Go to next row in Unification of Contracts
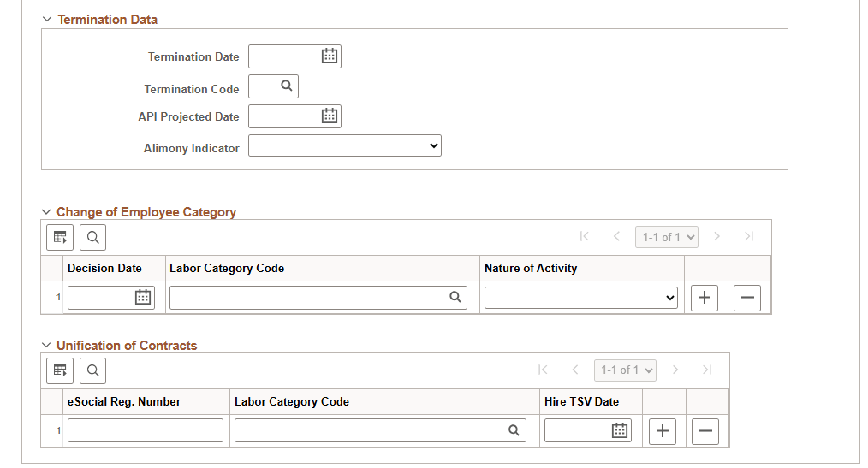Viewport: 868px width, 468px height. (675, 370)
